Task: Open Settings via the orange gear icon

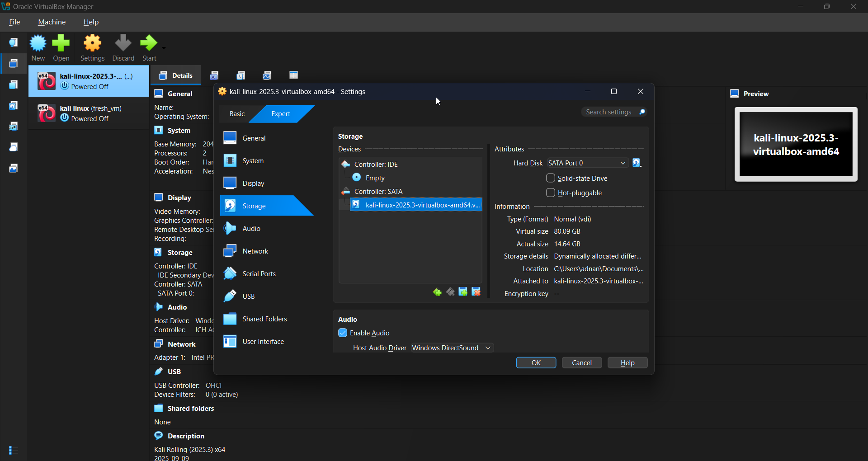Action: [92, 44]
